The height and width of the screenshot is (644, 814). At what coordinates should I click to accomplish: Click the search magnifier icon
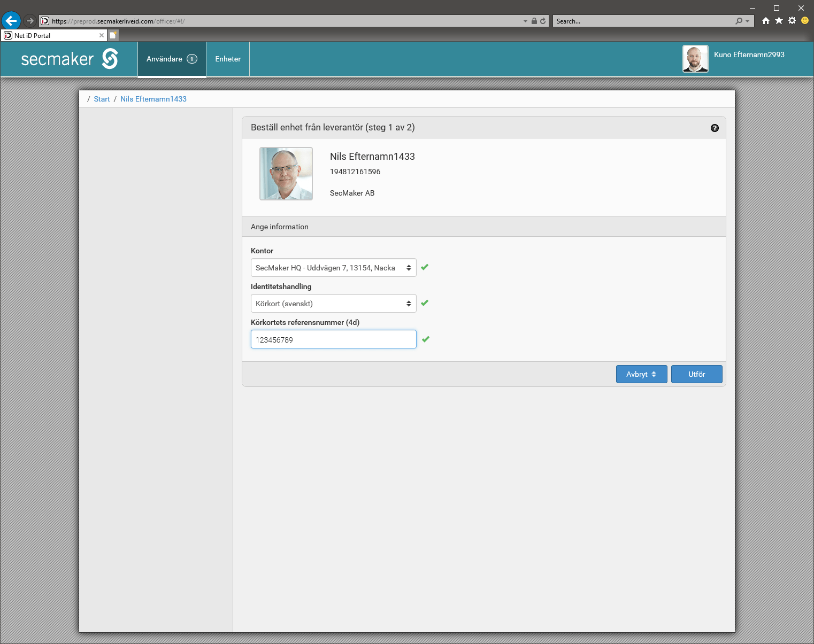pos(739,21)
